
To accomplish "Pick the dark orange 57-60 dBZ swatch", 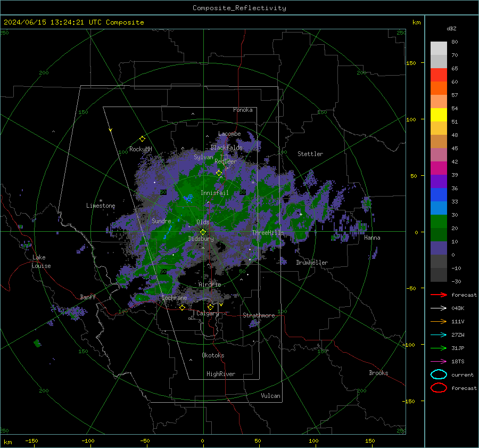I will [439, 88].
